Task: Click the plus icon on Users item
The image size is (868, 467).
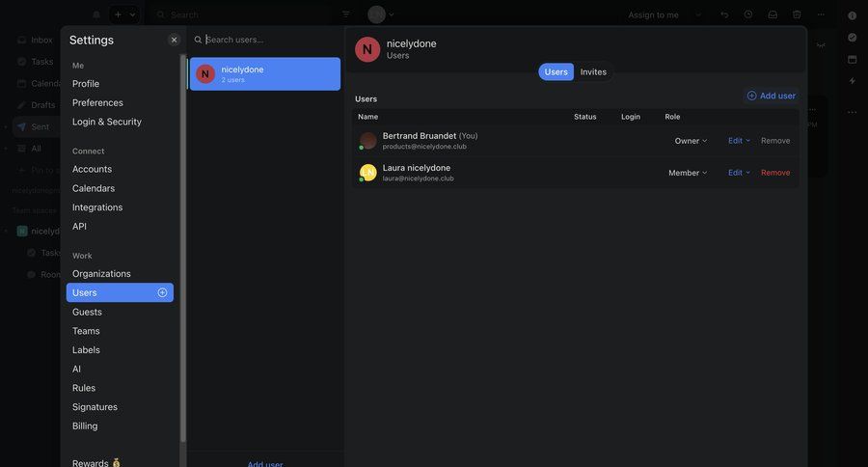Action: coord(162,292)
